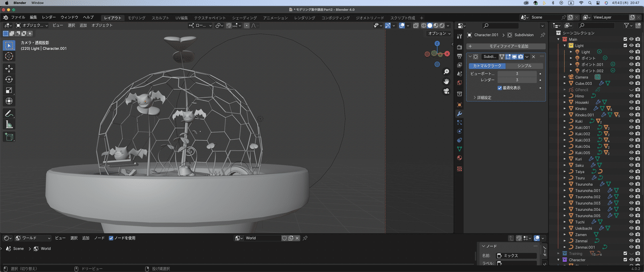644x272 pixels.
Task: Open the Scene properties tab
Action: 459,74
